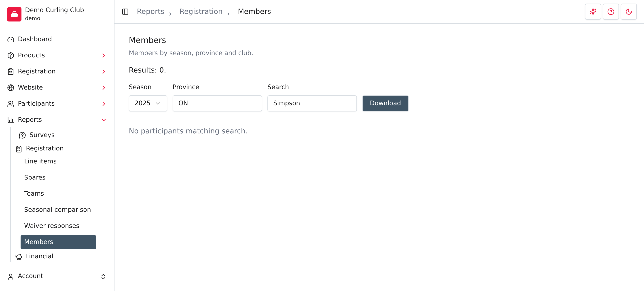Click clipboard icon beside Reports Registration submenu
644x291 pixels.
(19, 149)
